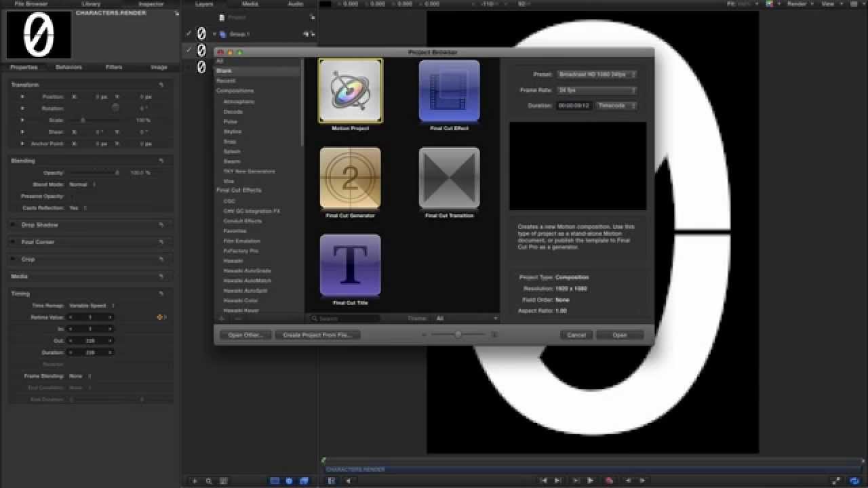Select the Final Cut Generator template icon
Screen dimensions: 868x488
click(x=351, y=178)
